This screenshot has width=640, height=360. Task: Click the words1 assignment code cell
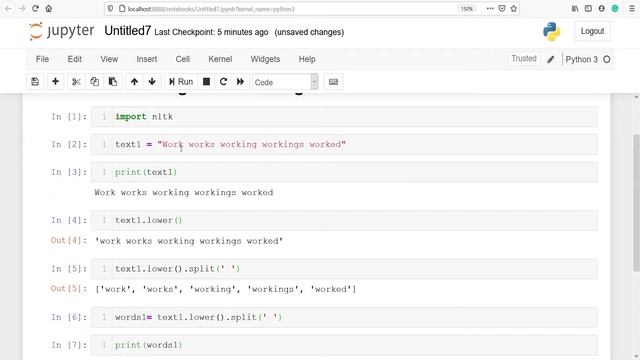344,317
